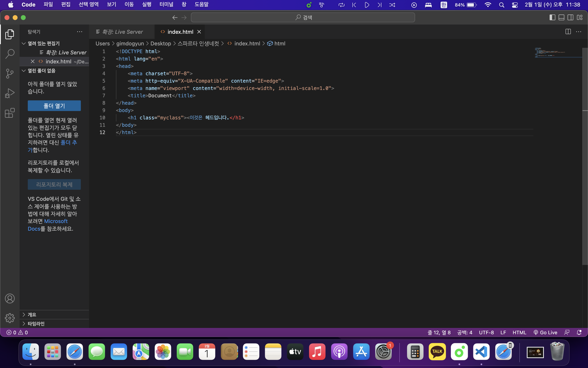Open Control Center in the menu bar
This screenshot has width=588, height=368.
pos(515,5)
